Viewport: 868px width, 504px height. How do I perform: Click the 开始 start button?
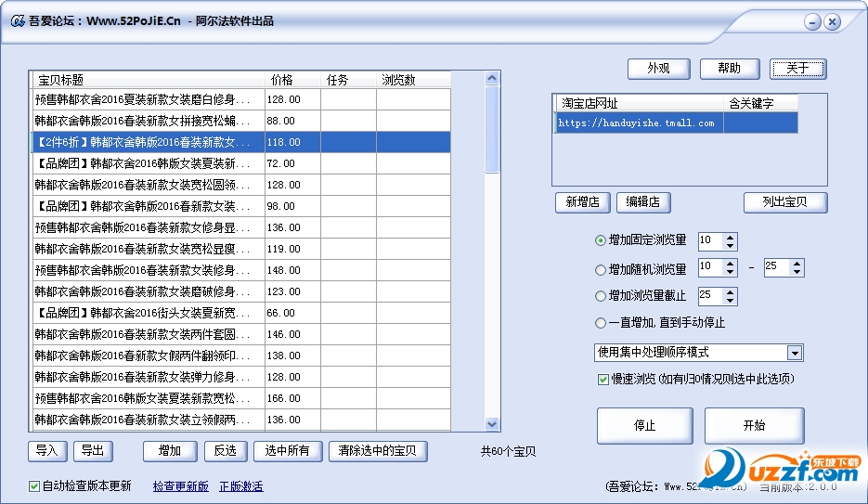(754, 425)
